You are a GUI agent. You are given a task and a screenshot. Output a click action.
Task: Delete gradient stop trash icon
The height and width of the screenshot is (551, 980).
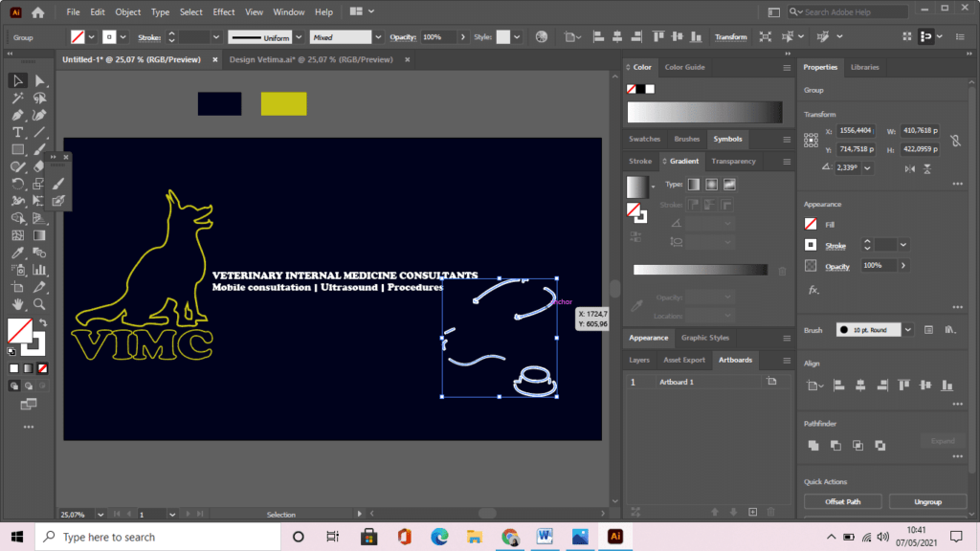click(x=782, y=271)
